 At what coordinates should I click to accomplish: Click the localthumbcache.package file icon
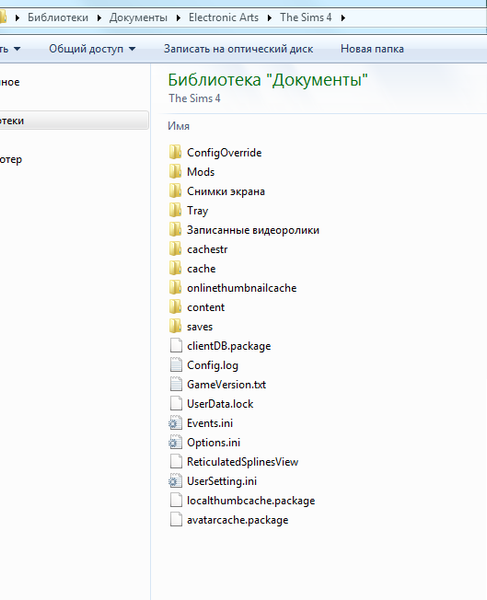pyautogui.click(x=176, y=500)
